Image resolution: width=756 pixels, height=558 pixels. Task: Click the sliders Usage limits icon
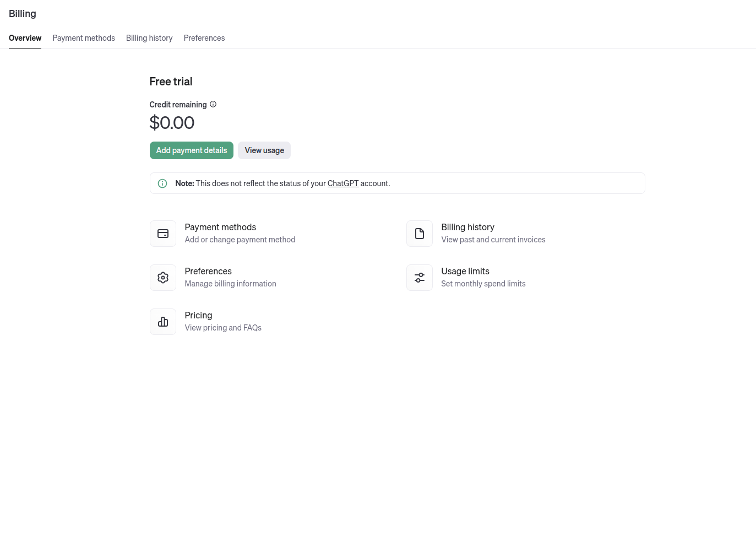coord(420,278)
